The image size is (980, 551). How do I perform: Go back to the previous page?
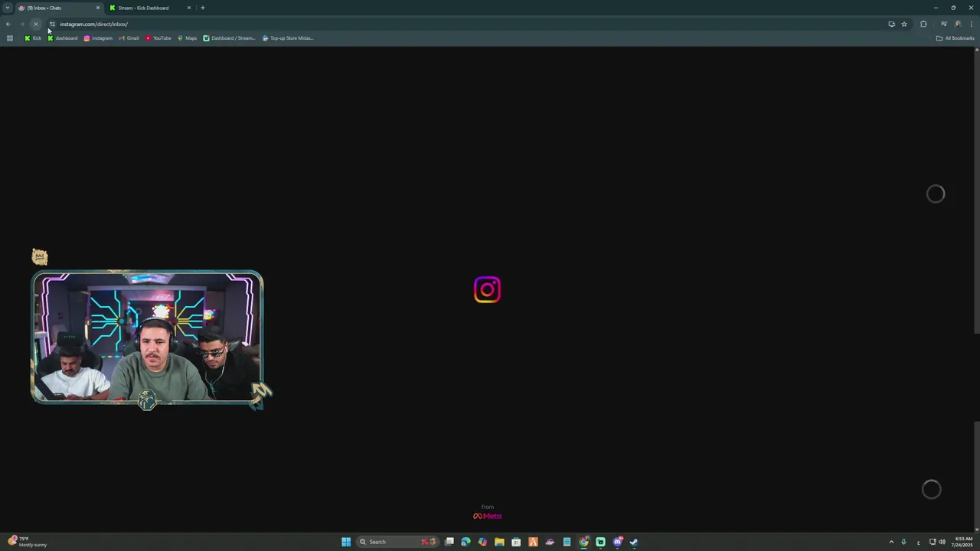pyautogui.click(x=8, y=24)
